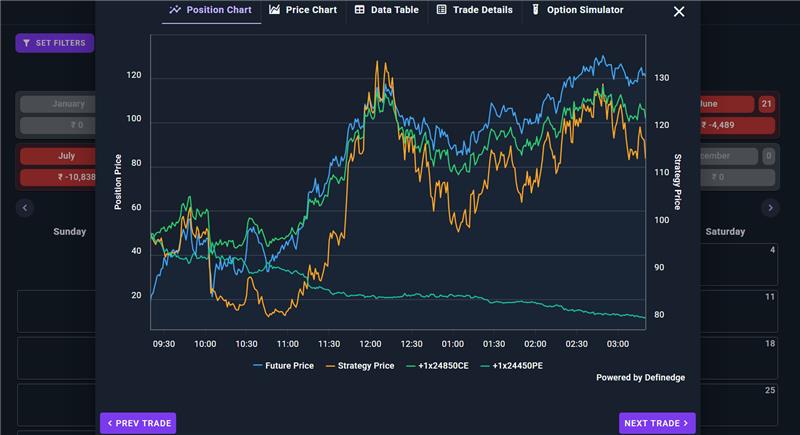Click the Option Simulator test tube icon
This screenshot has width=800, height=435.
pos(535,10)
